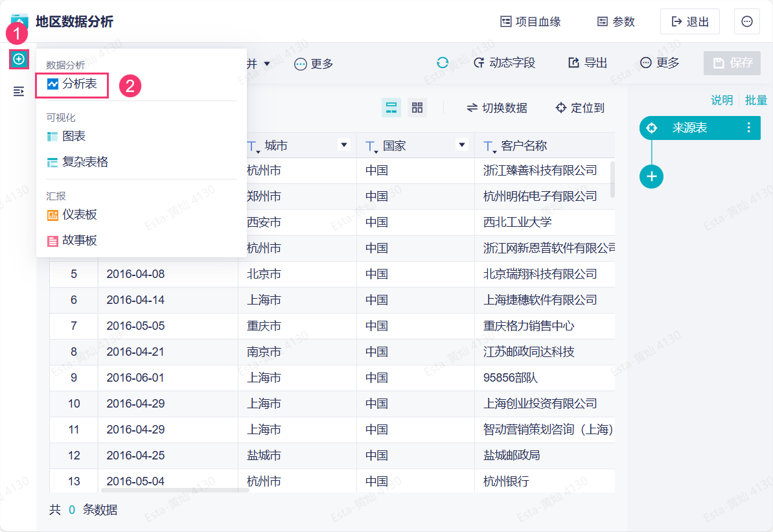Open 更多 next to the 并 dropdown
Viewport: 773px width, 532px height.
[314, 64]
